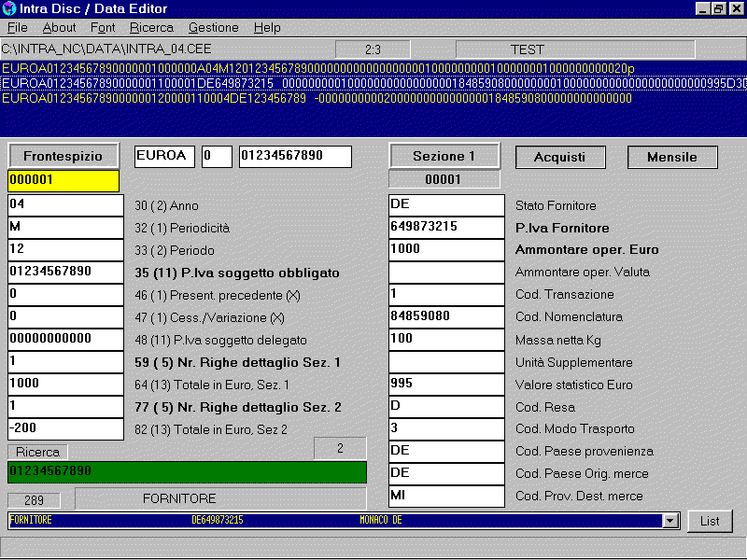Click the top header field 01234567890
Image resolution: width=747 pixels, height=560 pixels.
[x=295, y=157]
